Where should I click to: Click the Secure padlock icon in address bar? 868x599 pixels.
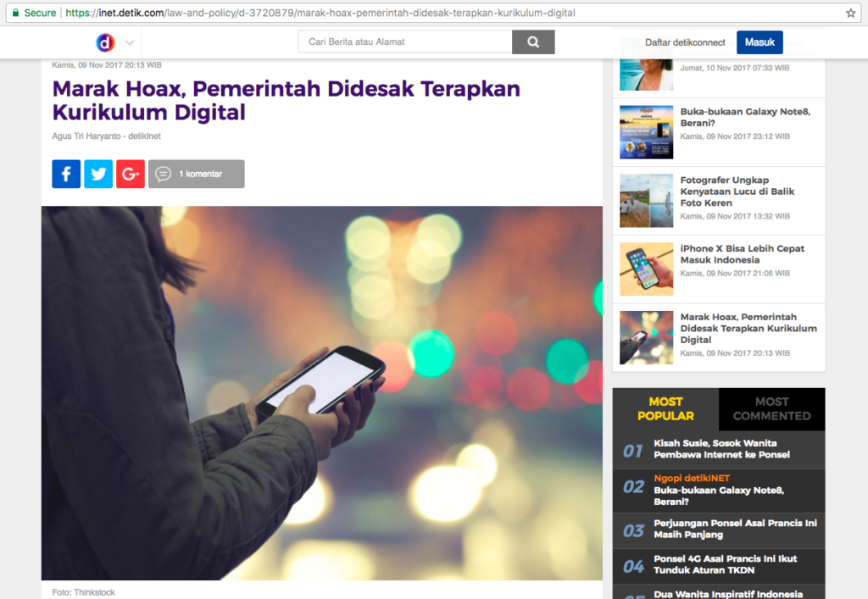point(15,13)
